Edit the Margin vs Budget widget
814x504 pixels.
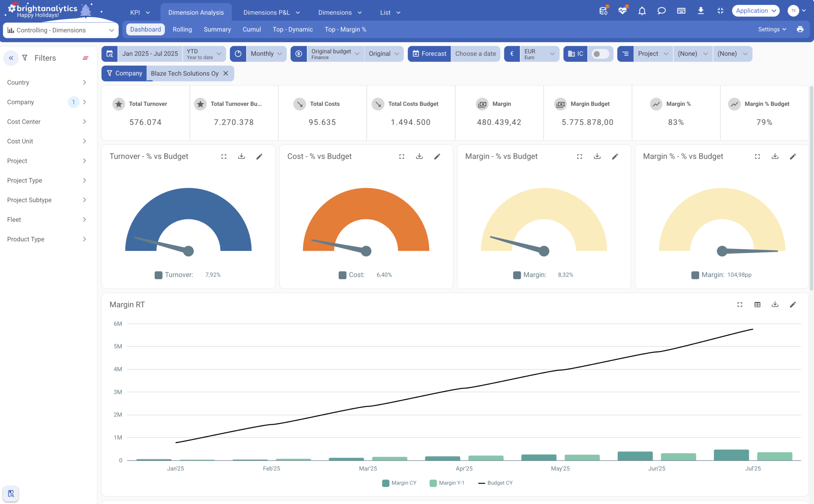(615, 156)
